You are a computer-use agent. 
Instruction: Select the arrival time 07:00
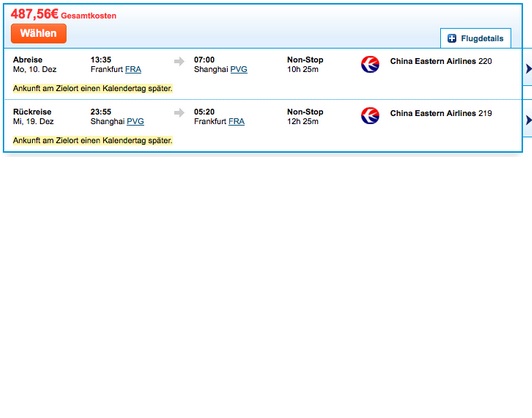pyautogui.click(x=204, y=60)
